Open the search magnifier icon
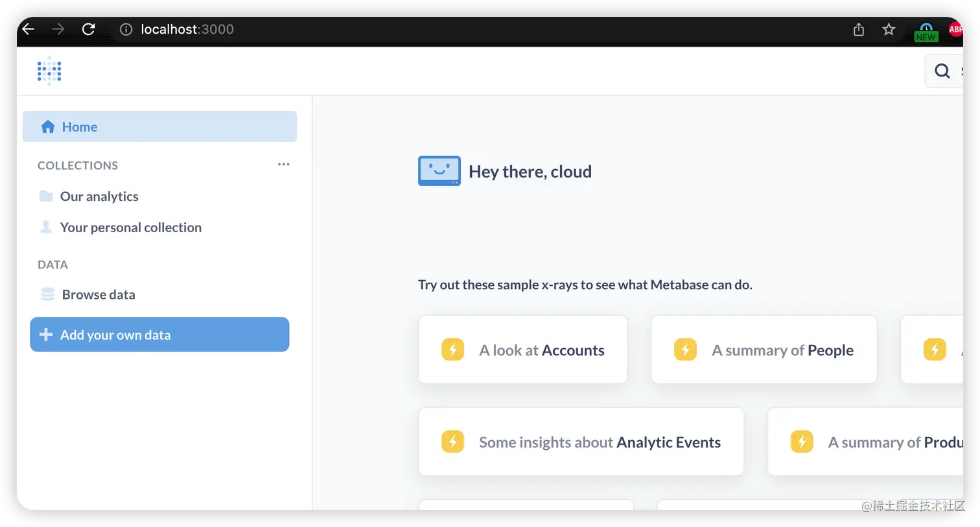This screenshot has height=527, width=980. point(942,71)
